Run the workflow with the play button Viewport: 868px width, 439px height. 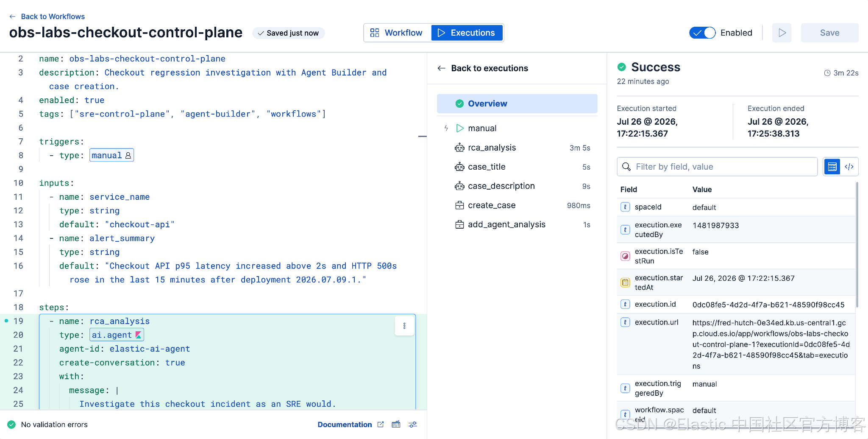point(782,33)
